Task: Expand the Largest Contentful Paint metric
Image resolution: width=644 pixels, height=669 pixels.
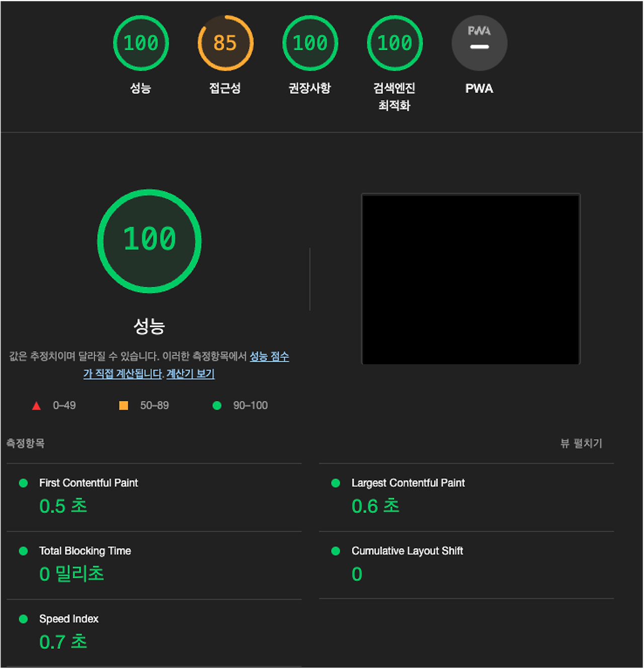Action: [408, 483]
